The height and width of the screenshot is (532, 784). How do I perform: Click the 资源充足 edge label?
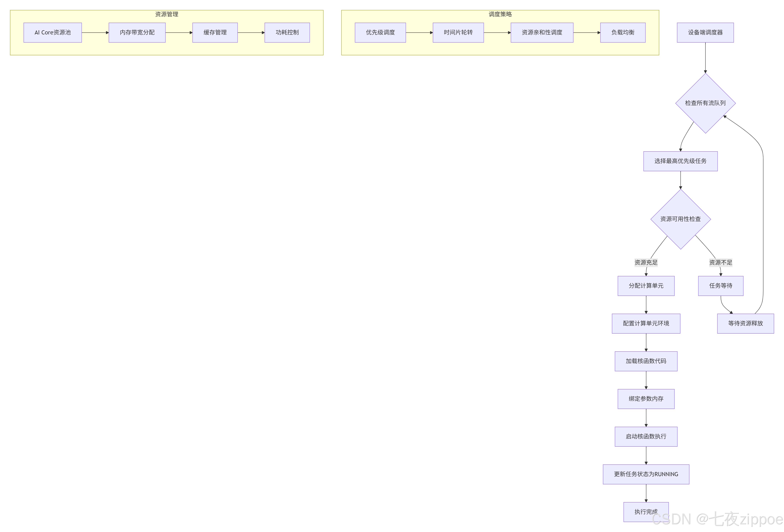pyautogui.click(x=646, y=263)
